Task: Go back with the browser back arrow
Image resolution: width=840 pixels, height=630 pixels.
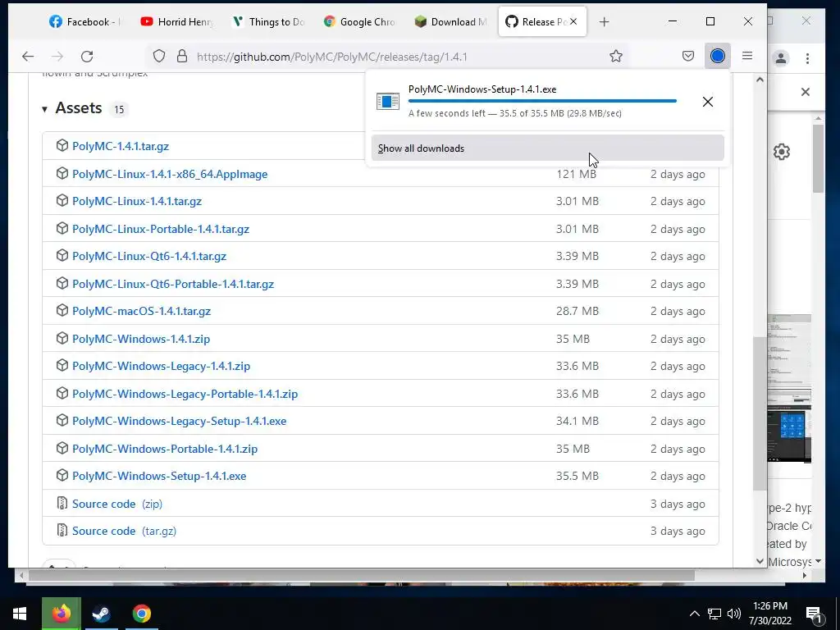Action: tap(28, 57)
